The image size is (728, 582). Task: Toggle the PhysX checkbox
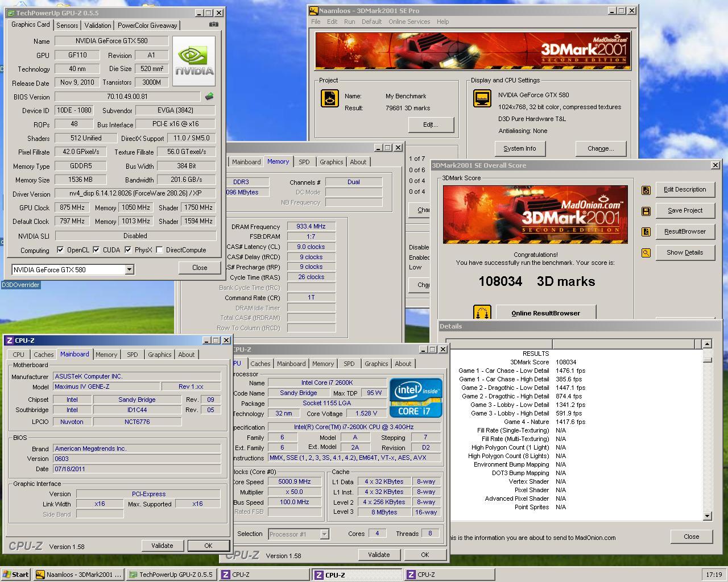(x=128, y=250)
